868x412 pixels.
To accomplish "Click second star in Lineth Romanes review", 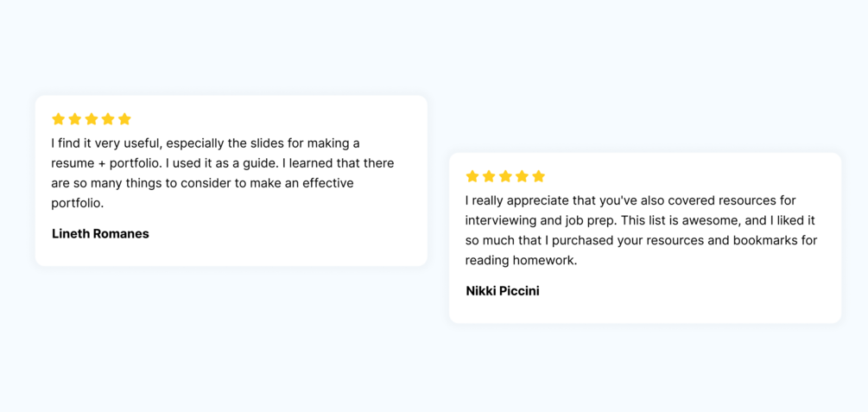I will [75, 119].
